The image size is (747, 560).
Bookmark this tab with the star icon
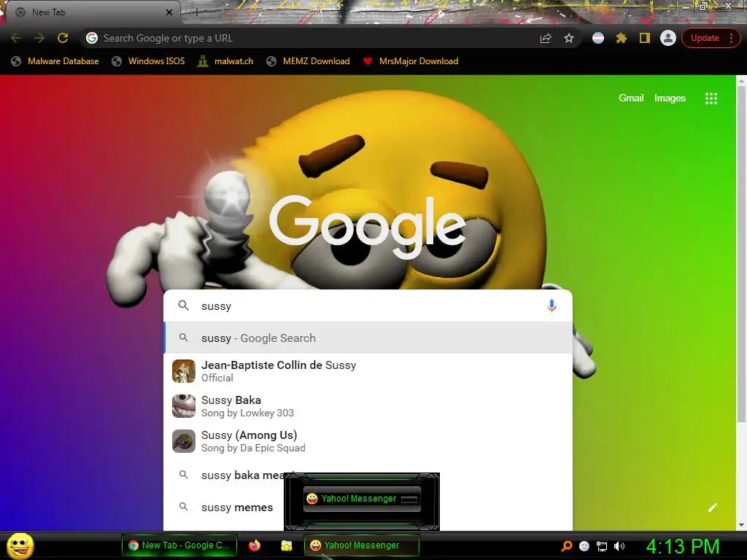[x=569, y=38]
